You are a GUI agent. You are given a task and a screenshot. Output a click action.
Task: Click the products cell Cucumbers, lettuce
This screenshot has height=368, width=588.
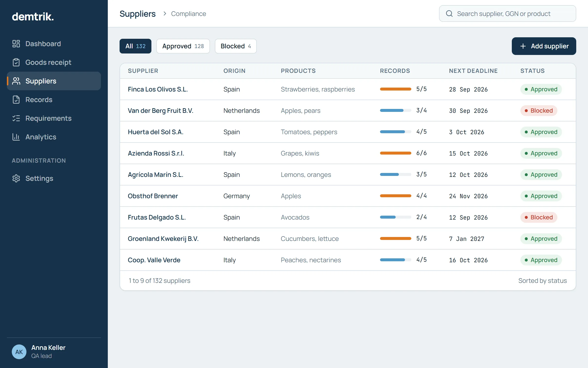coord(310,239)
